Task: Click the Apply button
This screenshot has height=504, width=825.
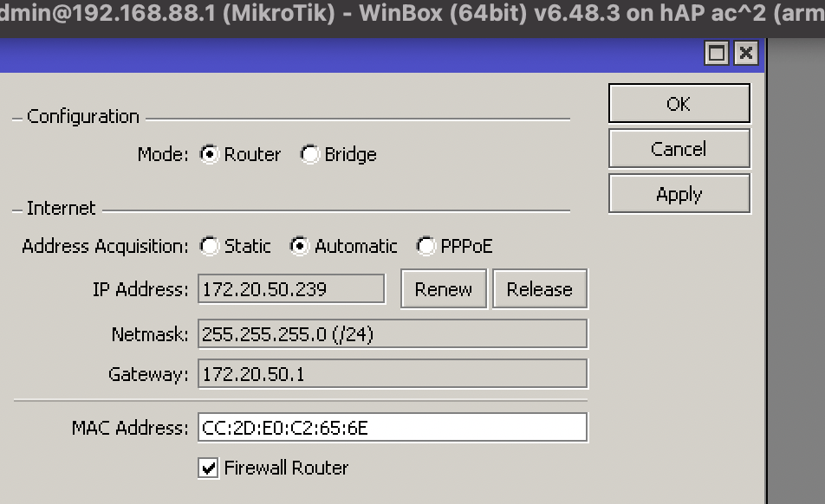Action: click(679, 194)
